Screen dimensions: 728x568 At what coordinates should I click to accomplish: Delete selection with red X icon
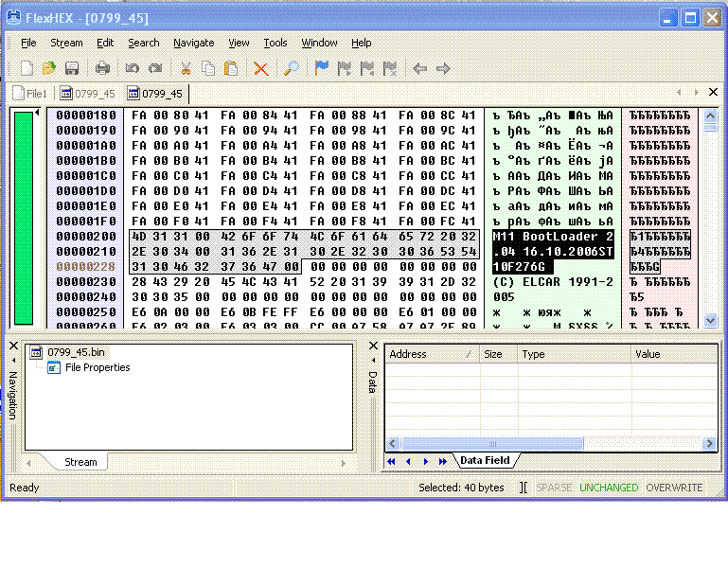click(261, 69)
